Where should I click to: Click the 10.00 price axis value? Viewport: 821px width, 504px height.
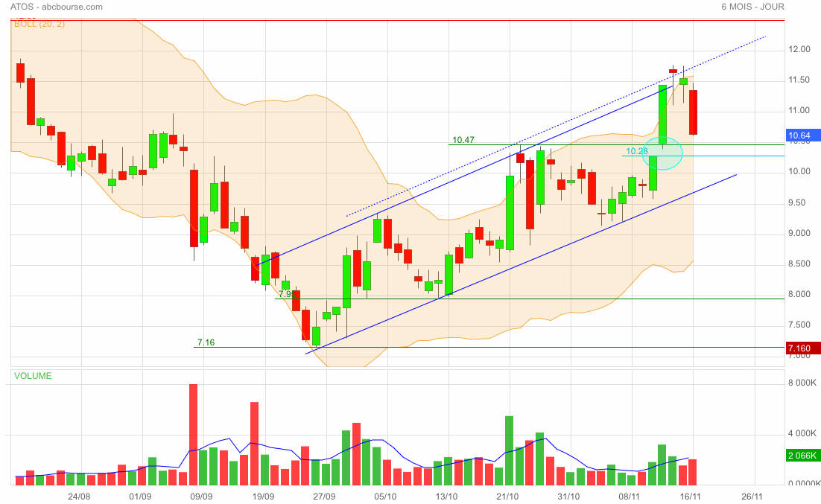pyautogui.click(x=799, y=172)
